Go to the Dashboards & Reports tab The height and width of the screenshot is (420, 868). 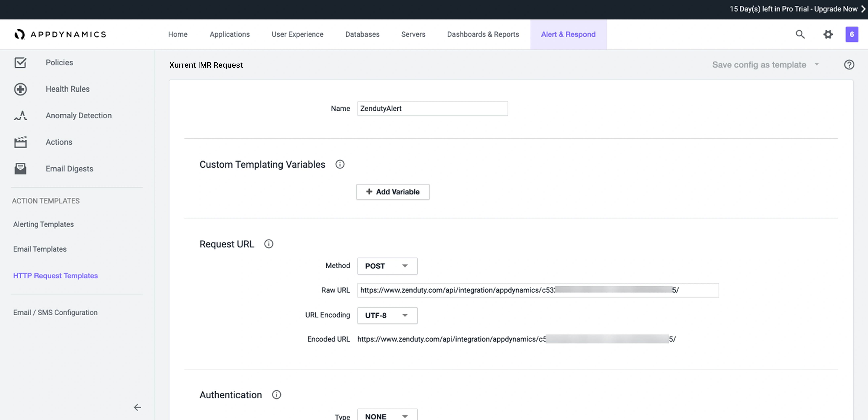[483, 34]
